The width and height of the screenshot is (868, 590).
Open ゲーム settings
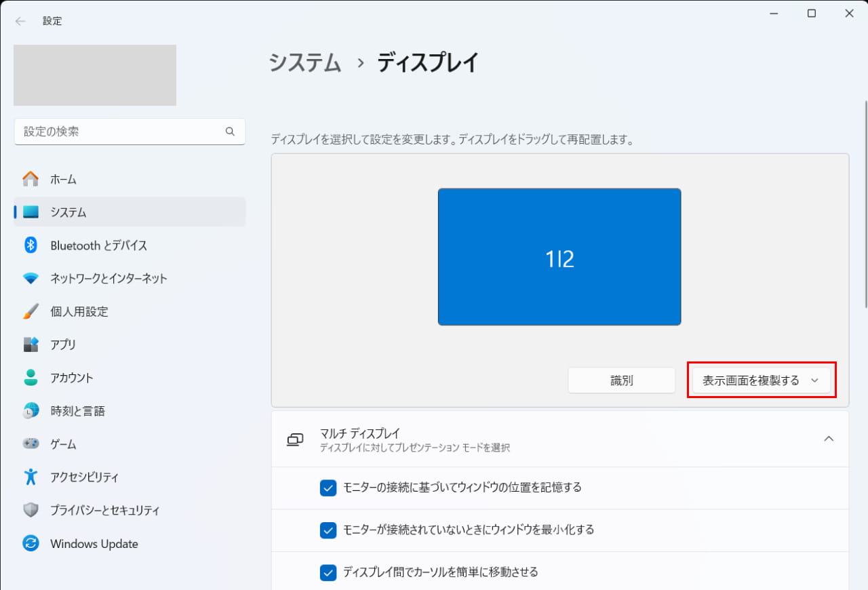point(130,444)
